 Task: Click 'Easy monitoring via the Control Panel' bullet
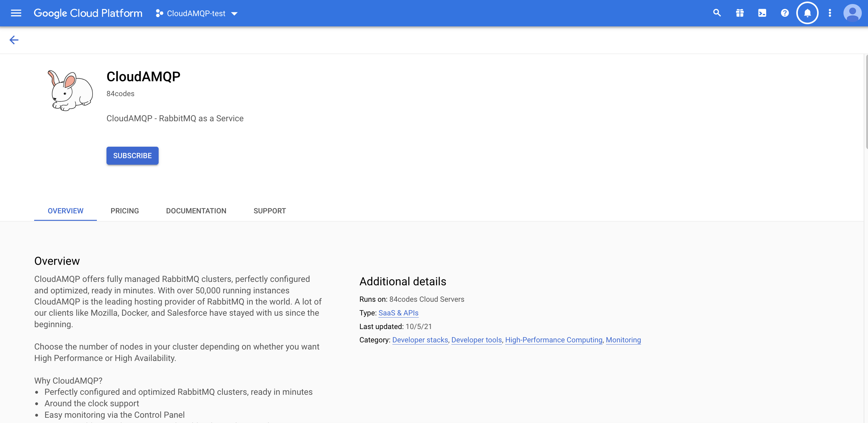click(x=115, y=415)
